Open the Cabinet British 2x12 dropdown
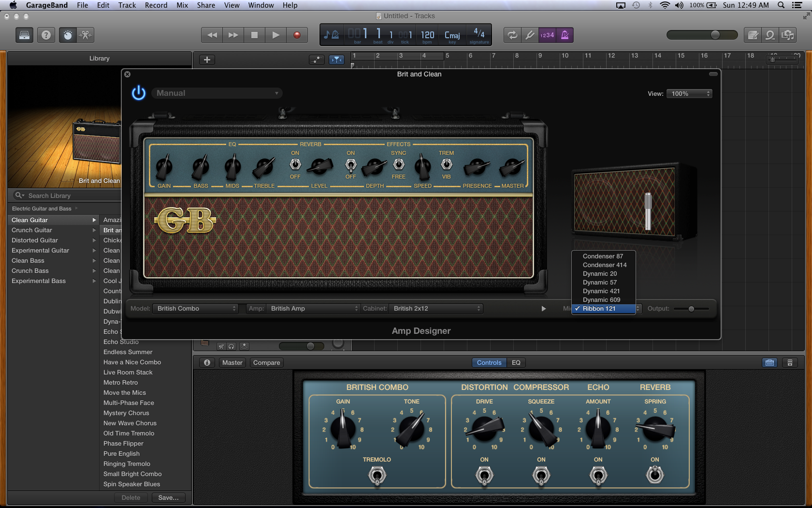This screenshot has width=812, height=508. 436,308
